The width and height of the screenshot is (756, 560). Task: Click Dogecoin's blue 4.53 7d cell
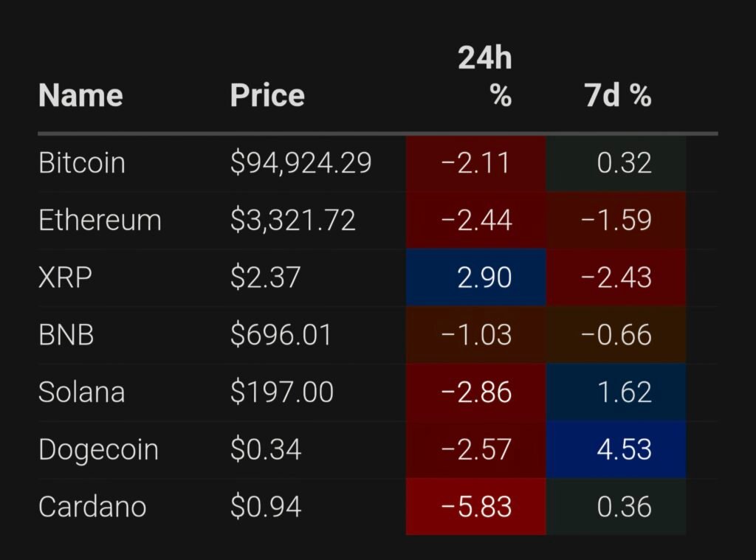click(616, 450)
